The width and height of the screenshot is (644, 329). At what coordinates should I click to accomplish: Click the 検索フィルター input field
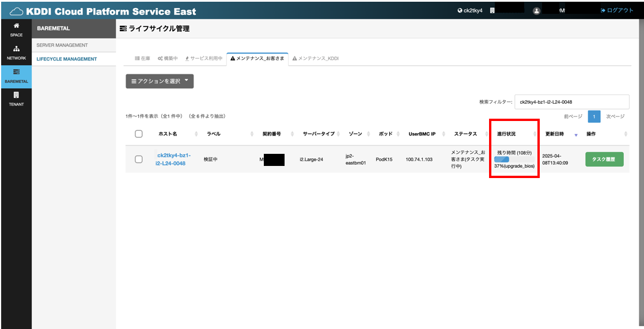(572, 102)
